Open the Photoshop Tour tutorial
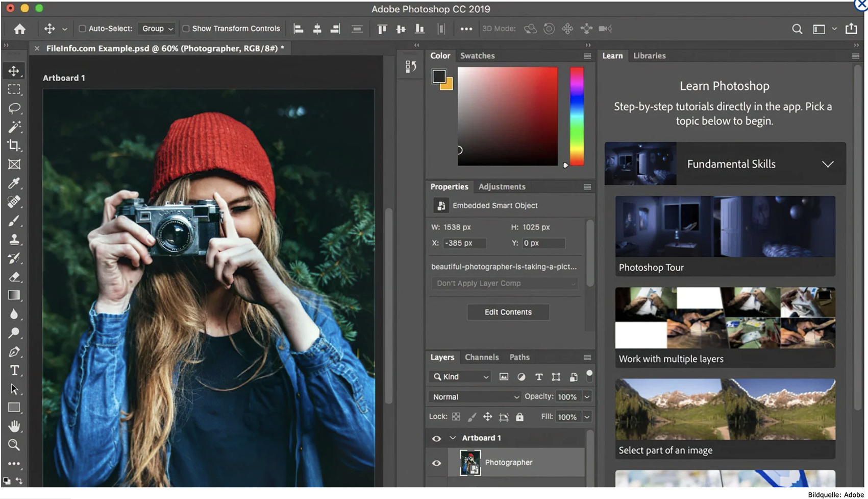868x499 pixels. click(x=725, y=235)
